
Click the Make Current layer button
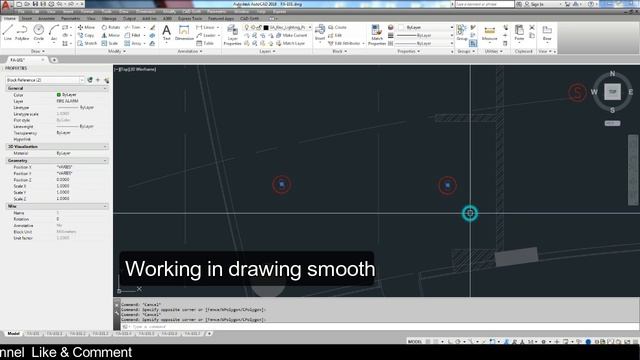[x=291, y=36]
